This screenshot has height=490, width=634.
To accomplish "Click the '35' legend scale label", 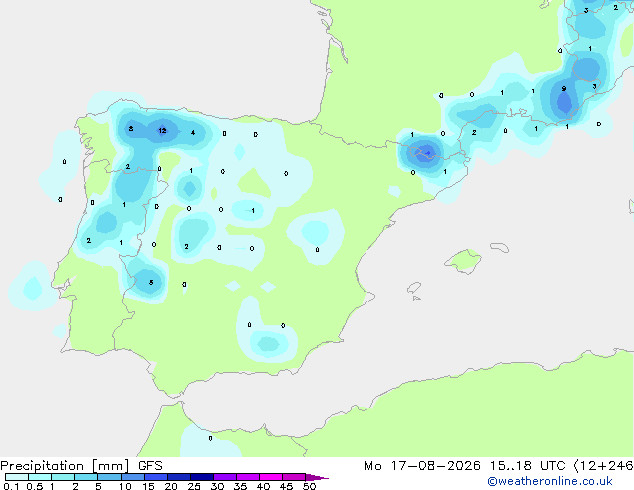I will point(240,486).
